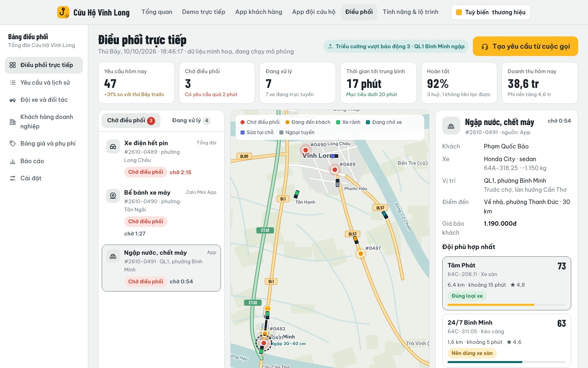The height and width of the screenshot is (368, 588).
Task: Click the Khách hàng doanh nghiệp building icon
Action: coord(13,122)
